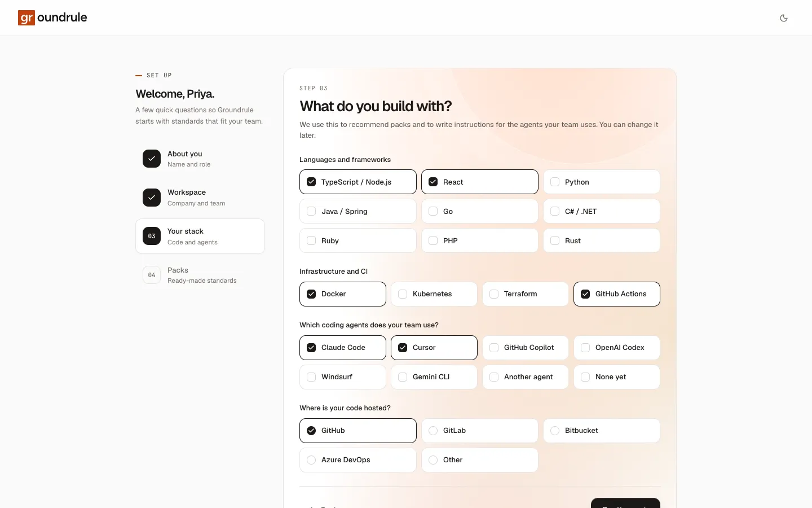This screenshot has height=508, width=812.
Task: Deselect the Cursor agent
Action: (x=434, y=348)
